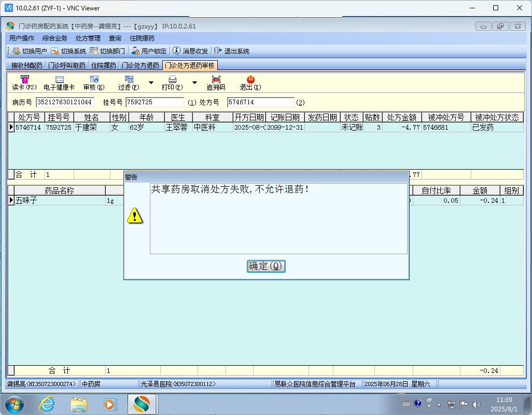The image size is (532, 415).
Task: Click the 处方号 column header
Action: 29,117
